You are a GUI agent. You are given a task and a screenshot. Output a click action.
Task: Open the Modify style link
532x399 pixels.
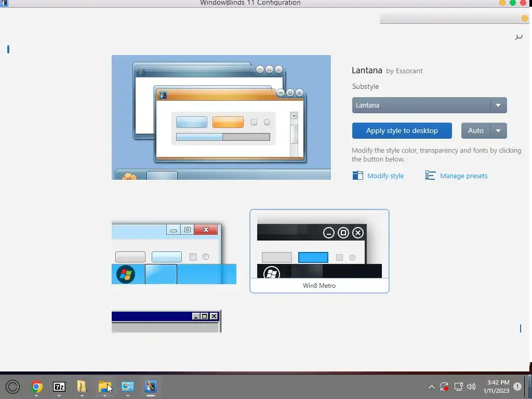click(x=385, y=176)
